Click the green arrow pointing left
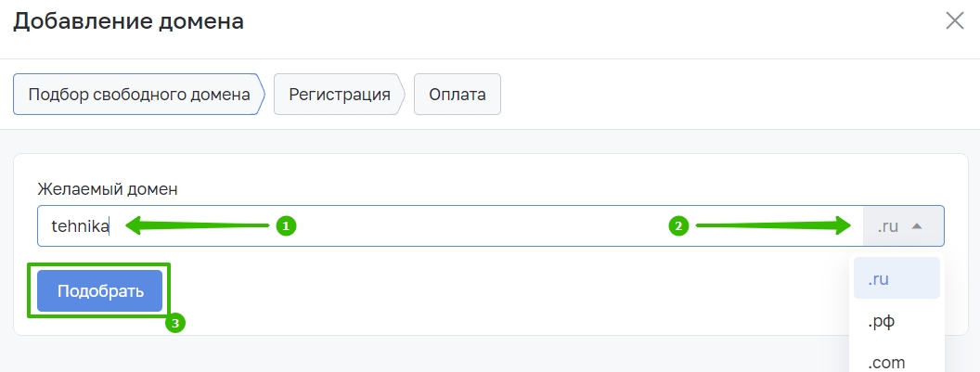 tap(197, 226)
